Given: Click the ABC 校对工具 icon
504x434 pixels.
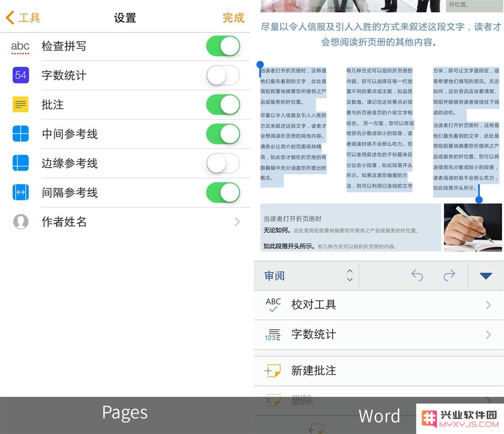Looking at the screenshot, I should (x=273, y=304).
